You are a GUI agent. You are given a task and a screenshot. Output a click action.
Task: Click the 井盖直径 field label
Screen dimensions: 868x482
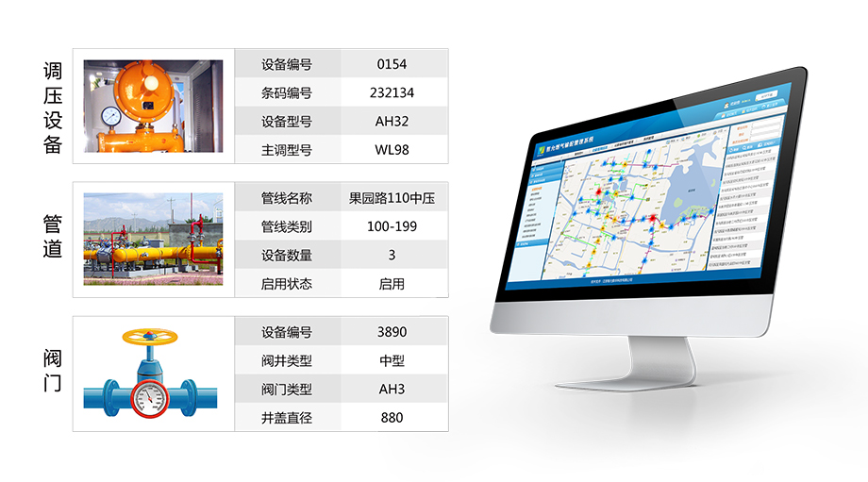coord(287,418)
